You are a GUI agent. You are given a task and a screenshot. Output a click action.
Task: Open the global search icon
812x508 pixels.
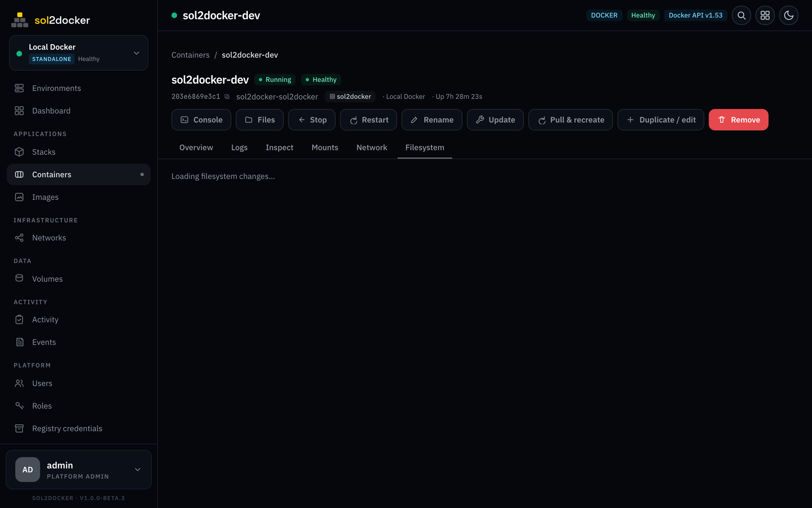click(741, 15)
